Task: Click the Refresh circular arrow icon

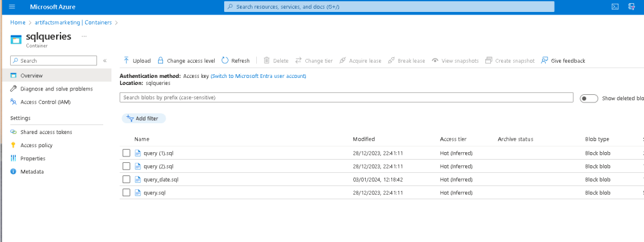Action: pyautogui.click(x=225, y=60)
